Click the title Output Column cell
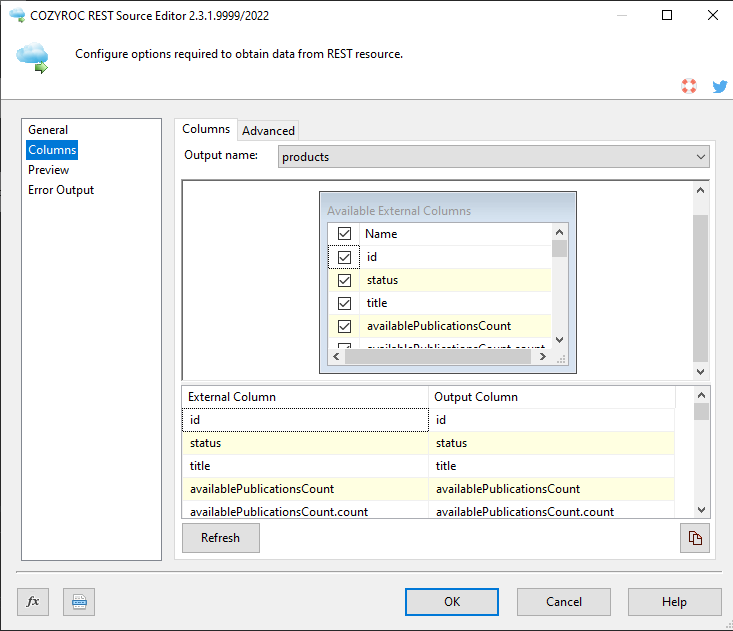Screen dimensions: 733x631 click(x=552, y=466)
